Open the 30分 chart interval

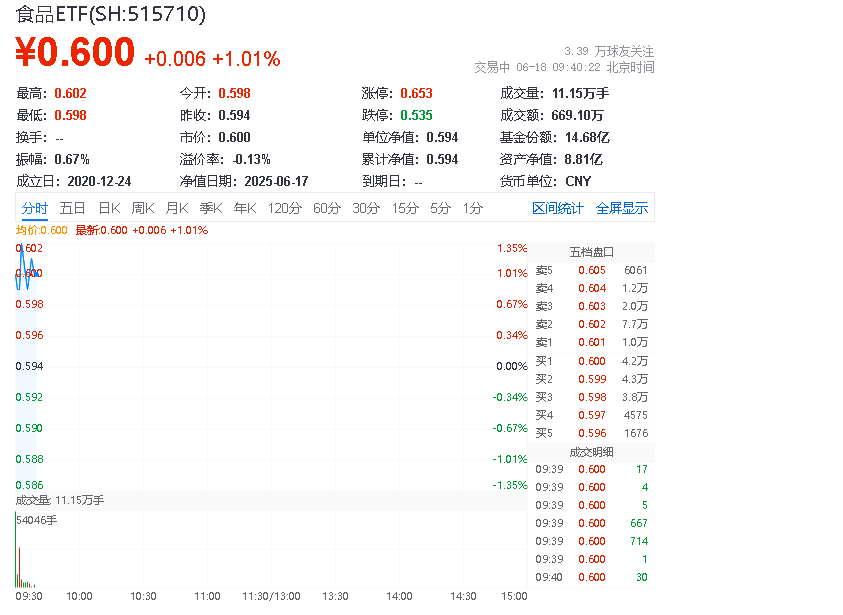367,208
